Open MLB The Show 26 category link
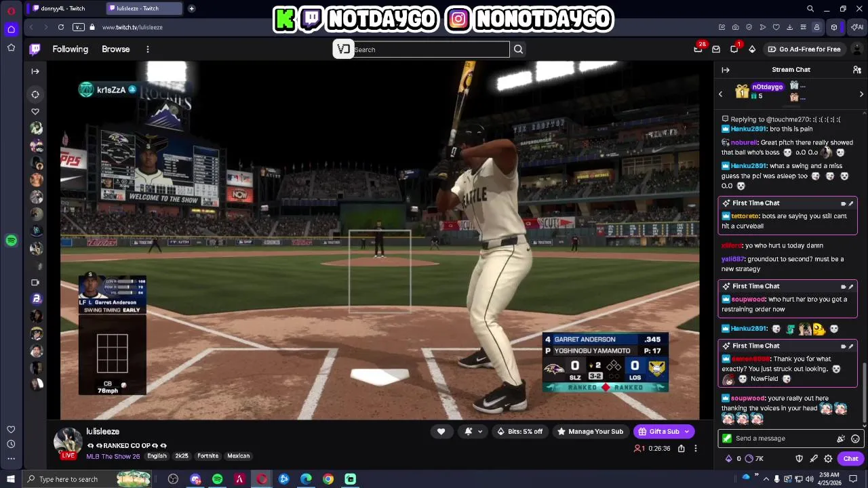The height and width of the screenshot is (488, 868). 113,456
